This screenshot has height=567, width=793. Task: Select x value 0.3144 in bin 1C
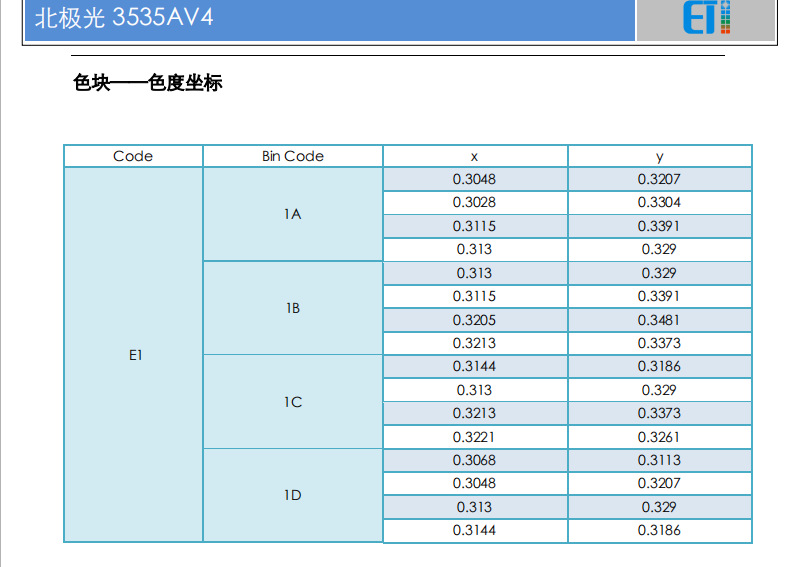tap(474, 367)
